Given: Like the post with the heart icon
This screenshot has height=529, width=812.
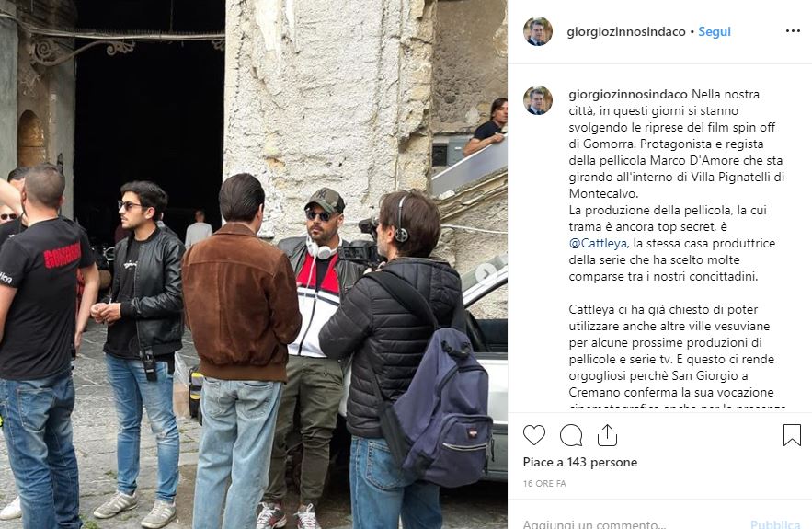Looking at the screenshot, I should [x=534, y=435].
